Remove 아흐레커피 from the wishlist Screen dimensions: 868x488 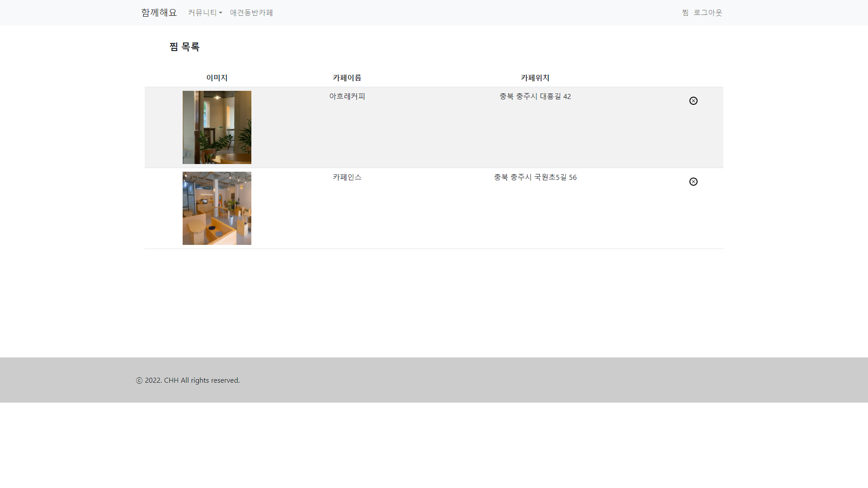point(693,101)
